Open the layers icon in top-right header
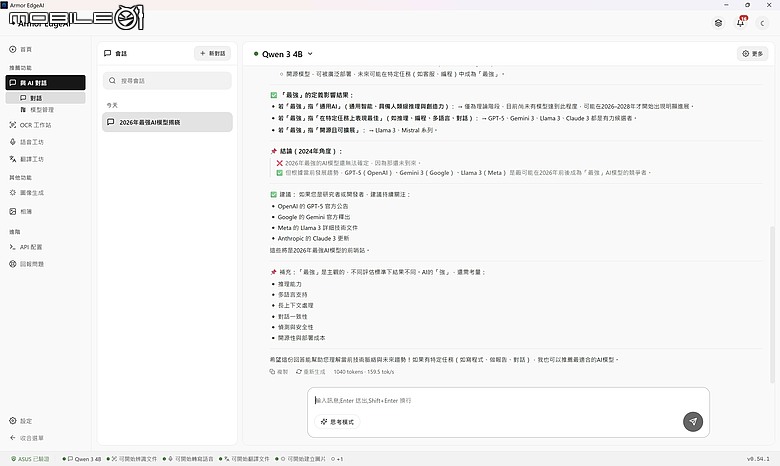The width and height of the screenshot is (780, 466). click(x=718, y=23)
